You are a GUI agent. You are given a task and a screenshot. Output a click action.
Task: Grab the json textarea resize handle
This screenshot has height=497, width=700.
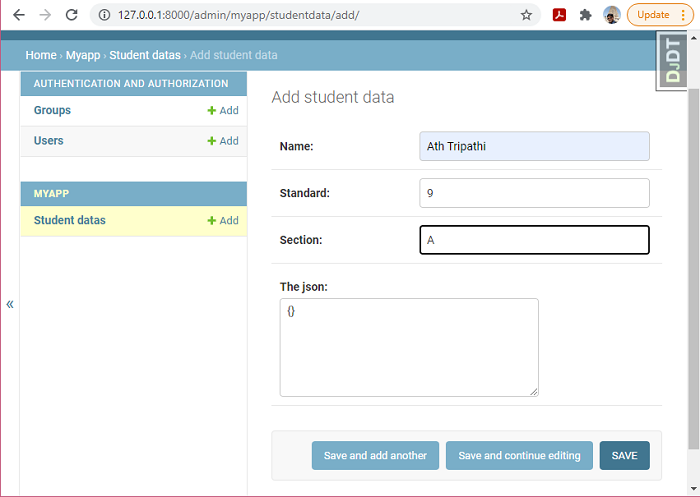click(533, 392)
